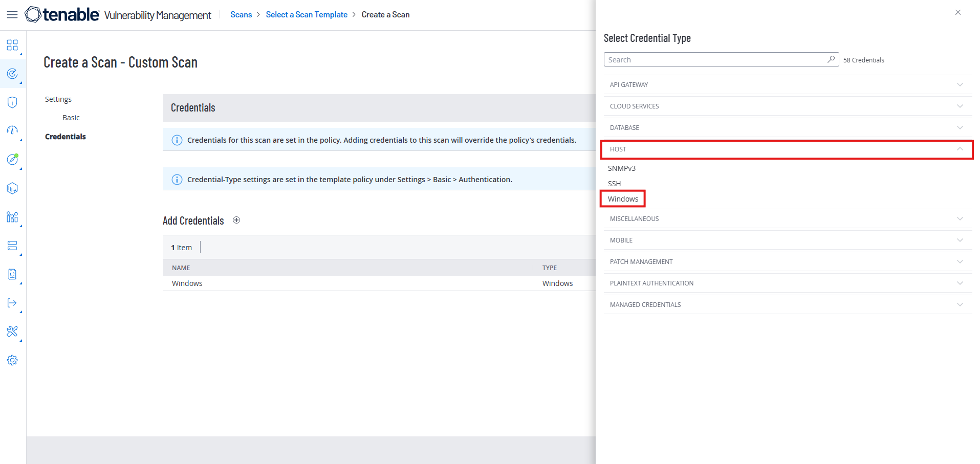Viewport: 980px width, 464px height.
Task: Click the radar scan icon in sidebar
Action: pyautogui.click(x=12, y=74)
